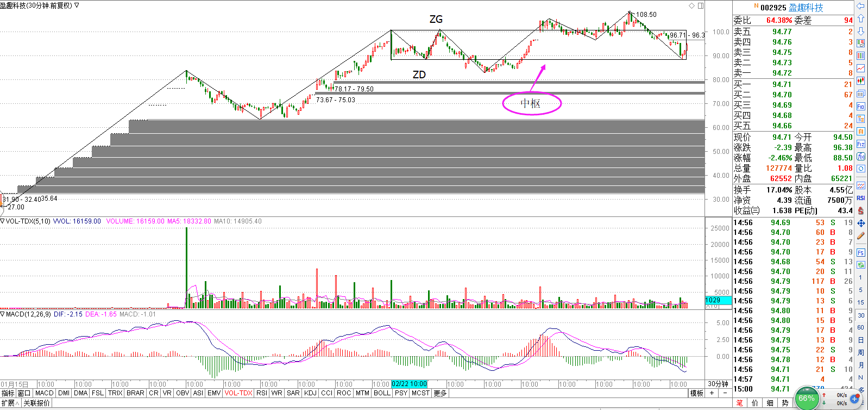Viewport: 868px width, 410px height.
Task: Select the MACD indicator tab
Action: (x=45, y=393)
